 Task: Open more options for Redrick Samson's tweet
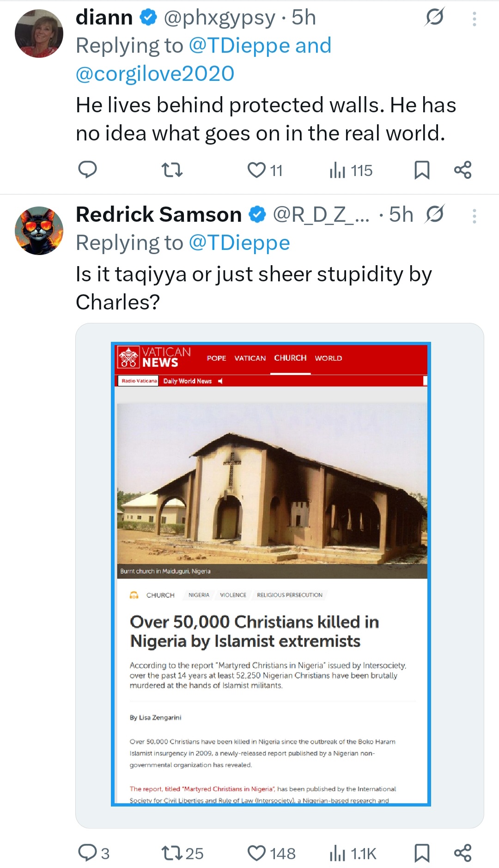tap(474, 216)
